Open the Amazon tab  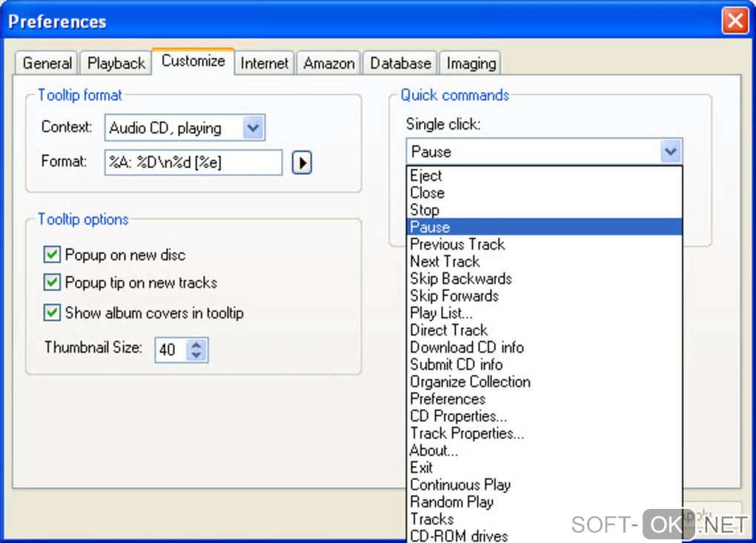pos(328,63)
